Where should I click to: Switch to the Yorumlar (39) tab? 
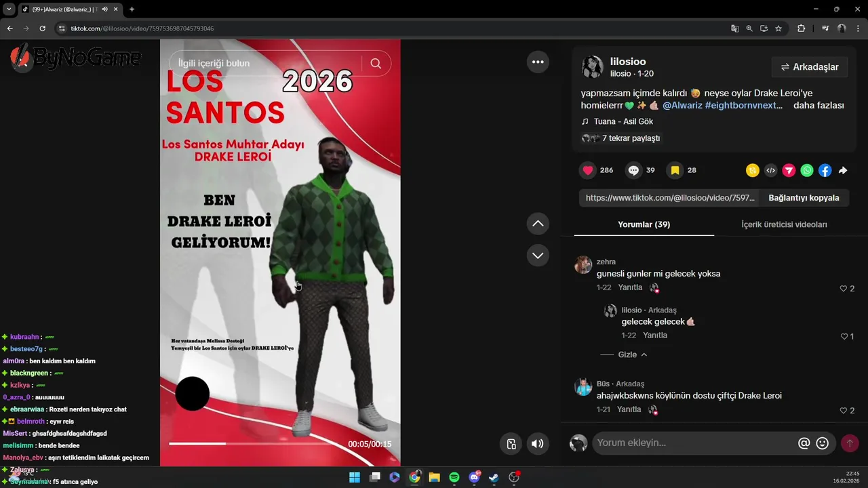644,224
